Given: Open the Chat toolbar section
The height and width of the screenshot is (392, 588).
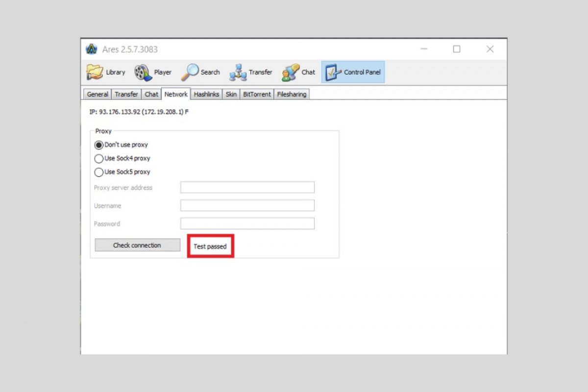Looking at the screenshot, I should (298, 72).
